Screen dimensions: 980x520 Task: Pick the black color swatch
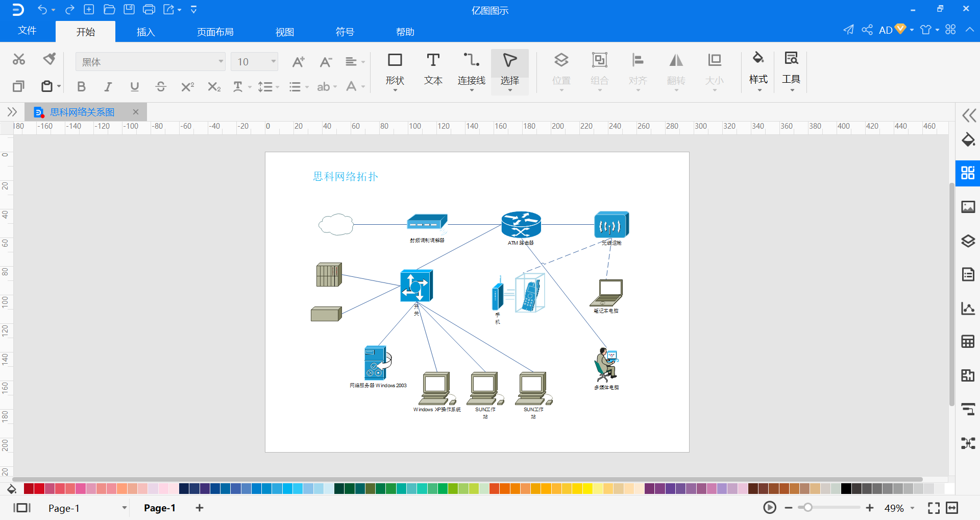tap(846, 489)
